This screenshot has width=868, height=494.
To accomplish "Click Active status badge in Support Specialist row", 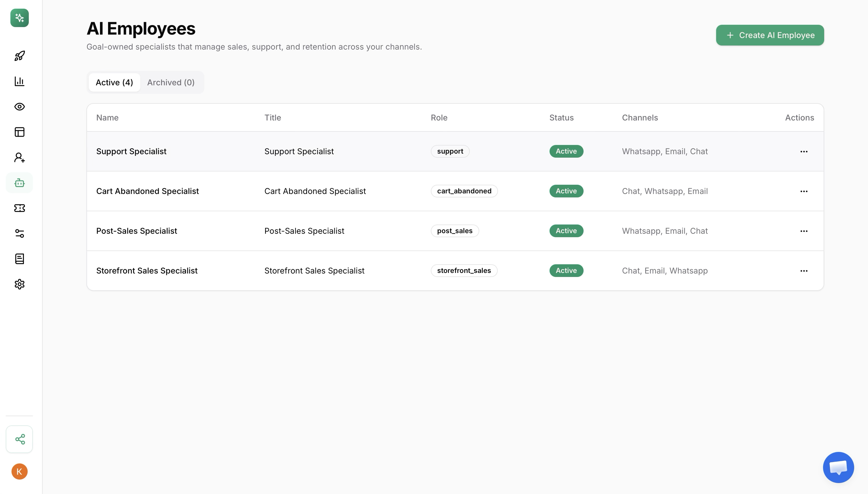I will [566, 151].
